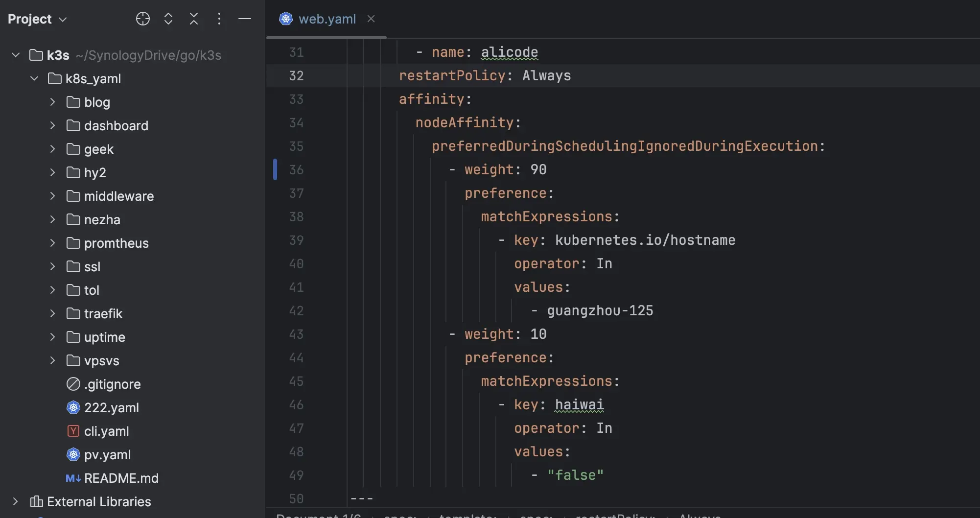
Task: Expand the geek folder
Action: [x=52, y=149]
